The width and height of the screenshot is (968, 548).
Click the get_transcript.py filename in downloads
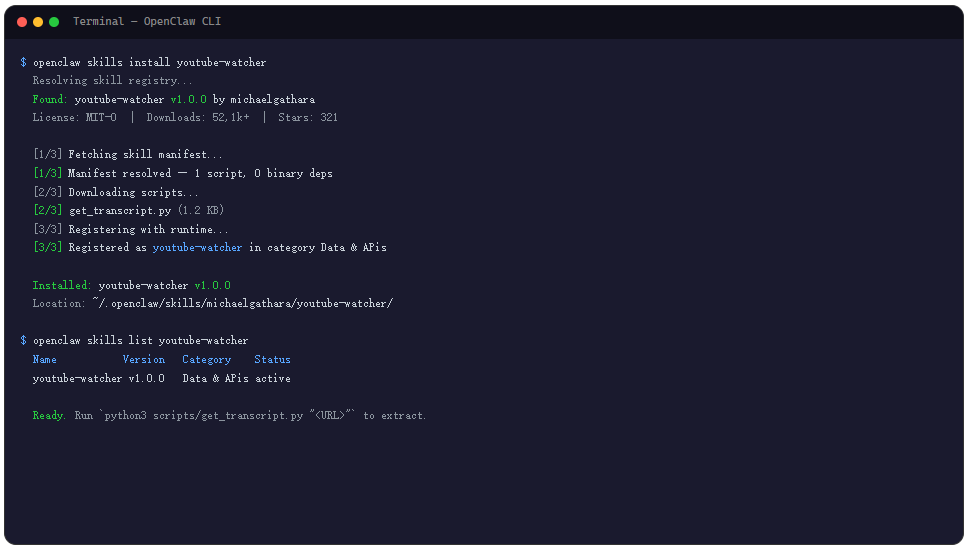[x=120, y=210]
